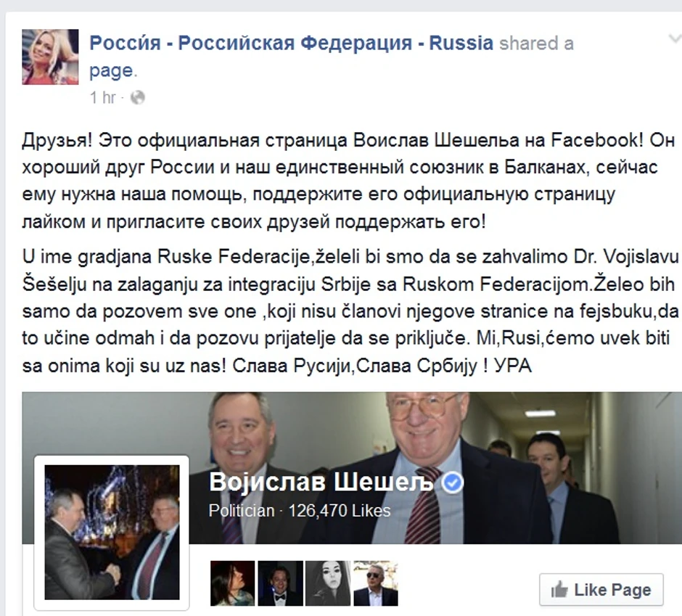Click the globe public privacy icon
The image size is (682, 616).
137,97
